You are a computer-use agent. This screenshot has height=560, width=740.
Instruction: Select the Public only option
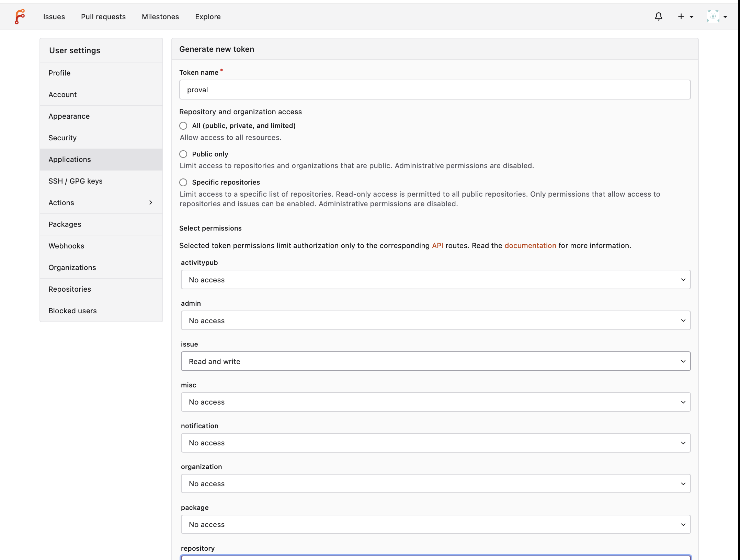(x=183, y=154)
